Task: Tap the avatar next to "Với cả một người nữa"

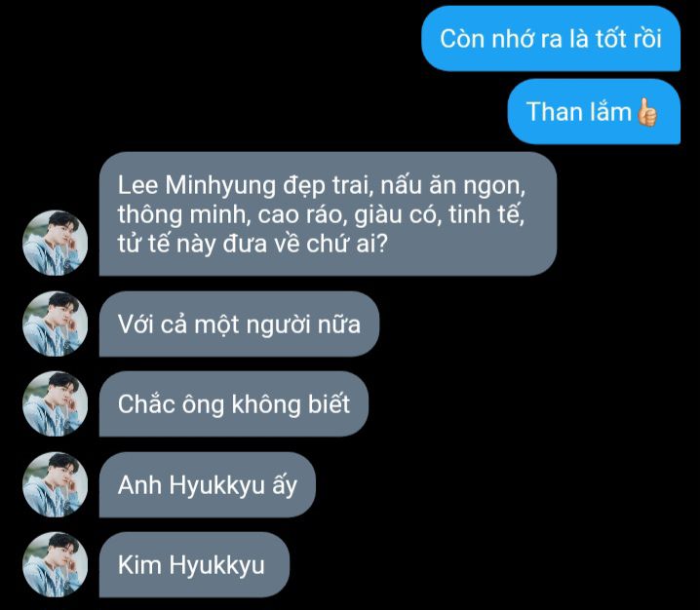Action: click(x=55, y=324)
